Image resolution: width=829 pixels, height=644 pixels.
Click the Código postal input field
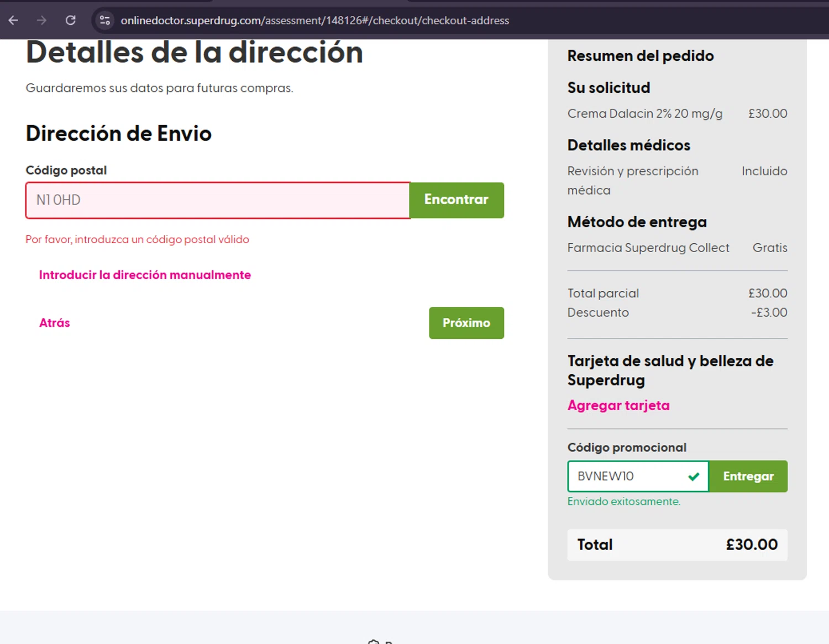tap(218, 200)
